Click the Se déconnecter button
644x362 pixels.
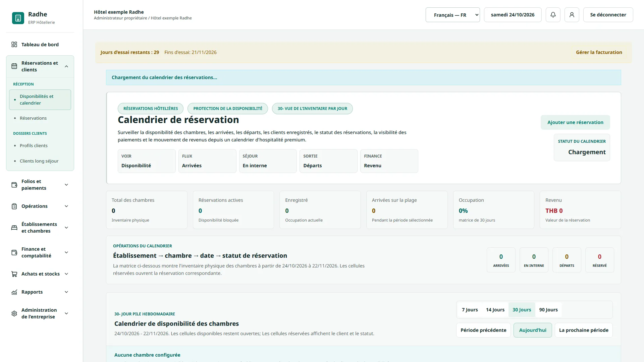point(608,15)
